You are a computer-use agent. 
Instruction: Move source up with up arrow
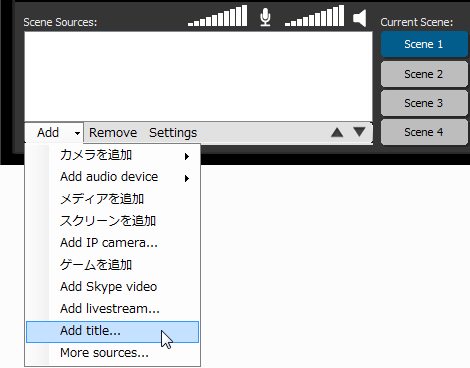(337, 132)
